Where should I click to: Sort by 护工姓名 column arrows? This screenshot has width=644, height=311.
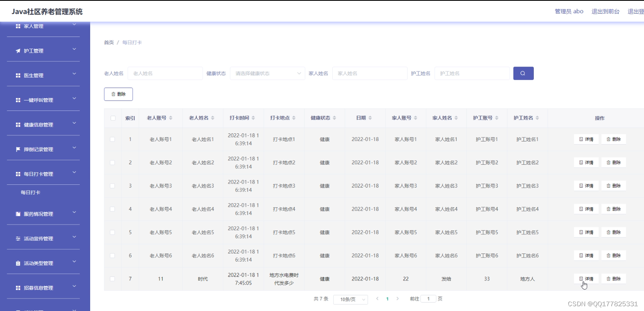pos(537,118)
